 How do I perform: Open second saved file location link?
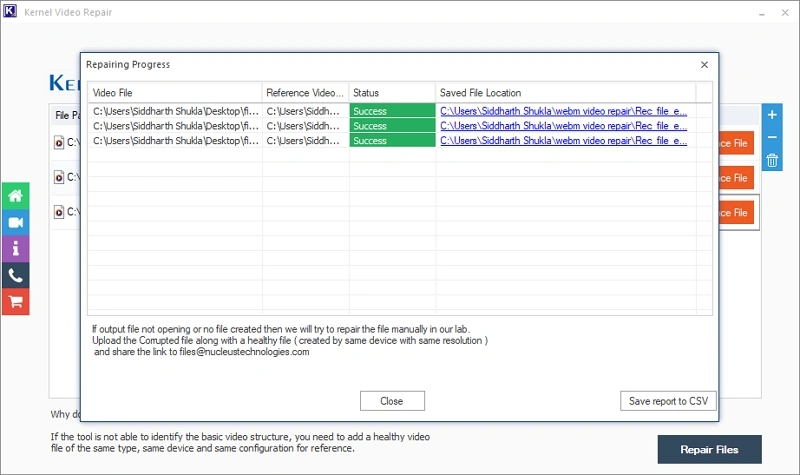coord(563,126)
